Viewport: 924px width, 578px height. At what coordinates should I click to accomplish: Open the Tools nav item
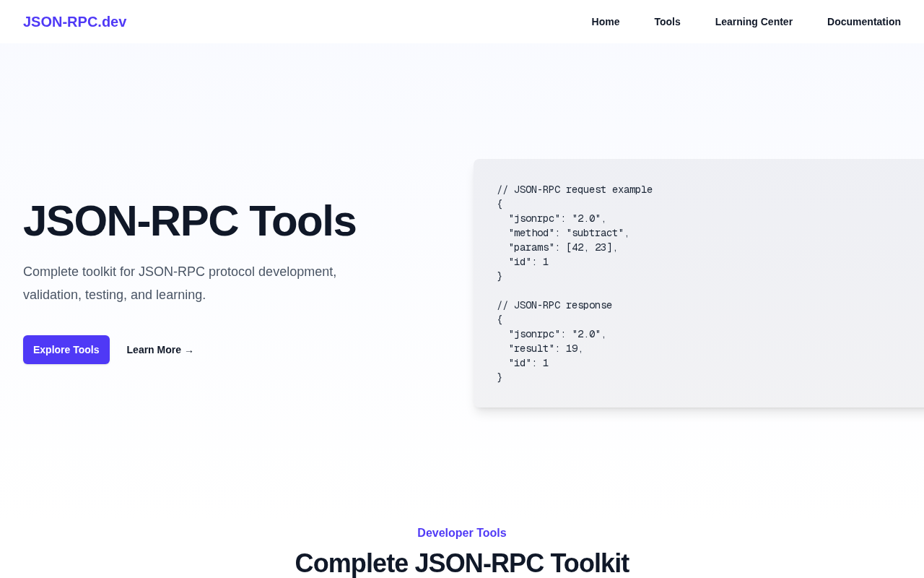(667, 22)
